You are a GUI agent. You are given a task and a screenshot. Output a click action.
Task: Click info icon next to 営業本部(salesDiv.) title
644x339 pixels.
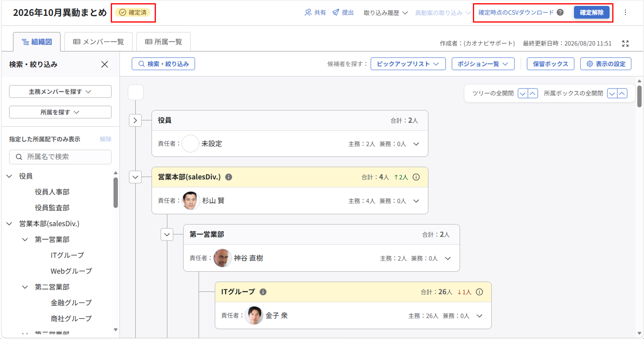pos(228,177)
